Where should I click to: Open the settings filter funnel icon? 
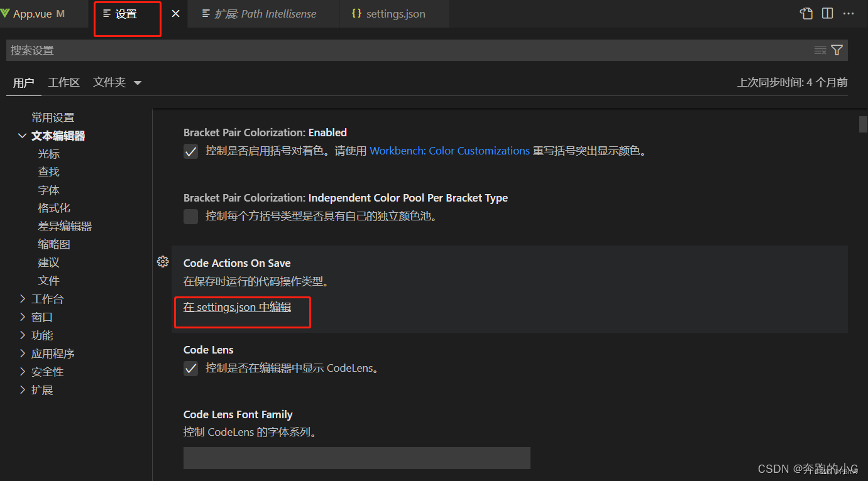pyautogui.click(x=837, y=50)
